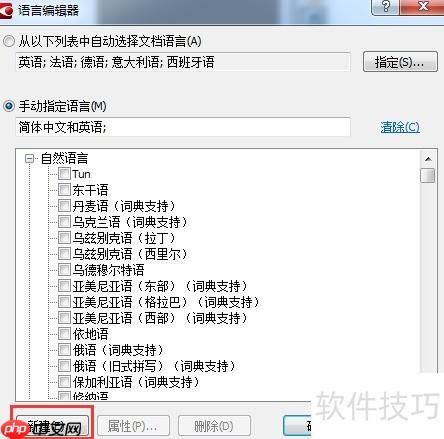Collapse the 自然语言 tree node
This screenshot has height=439, width=444.
(x=30, y=158)
